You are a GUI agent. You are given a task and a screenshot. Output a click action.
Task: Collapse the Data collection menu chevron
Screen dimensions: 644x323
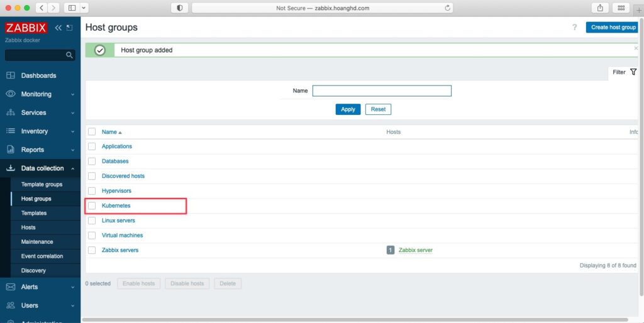(73, 168)
